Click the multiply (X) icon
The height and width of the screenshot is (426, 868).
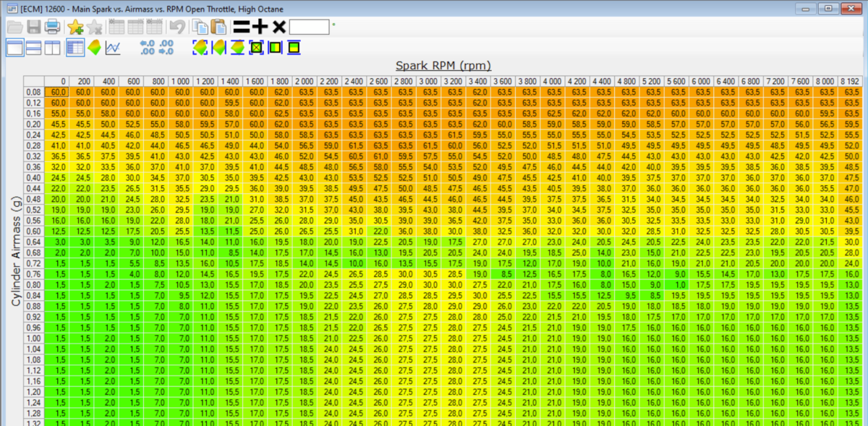pyautogui.click(x=278, y=27)
